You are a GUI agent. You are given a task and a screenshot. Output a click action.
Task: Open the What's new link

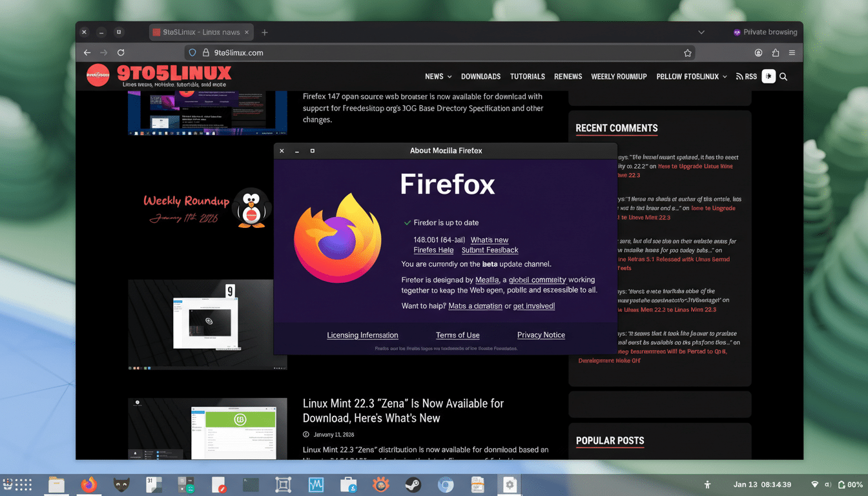point(490,240)
